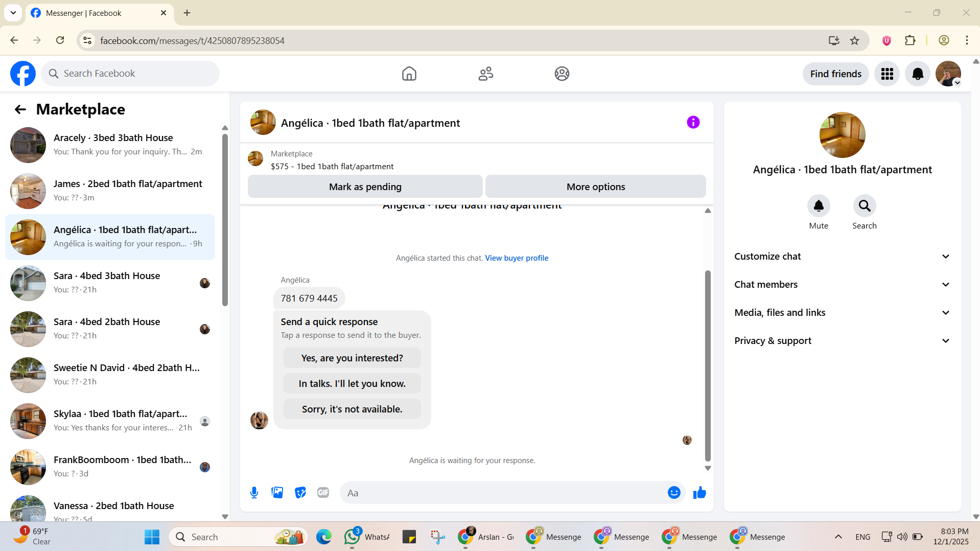Open the Windows Start menu
980x551 pixels.
click(152, 537)
